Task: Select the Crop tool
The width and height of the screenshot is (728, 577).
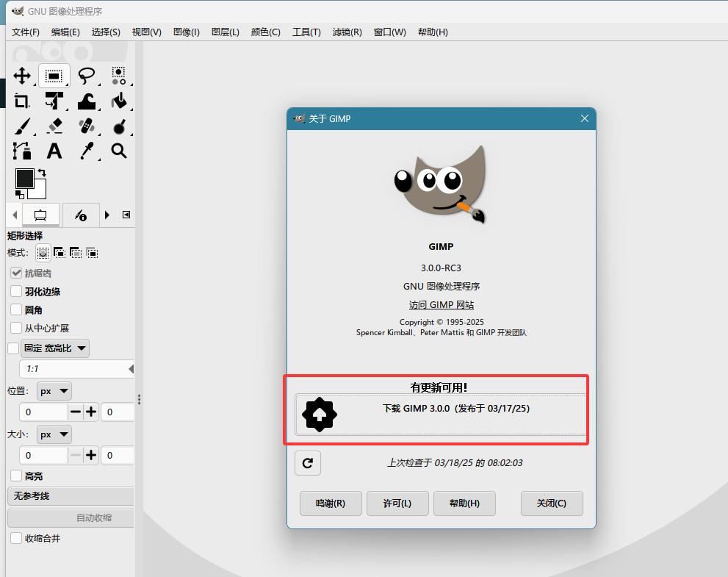Action: coord(22,101)
